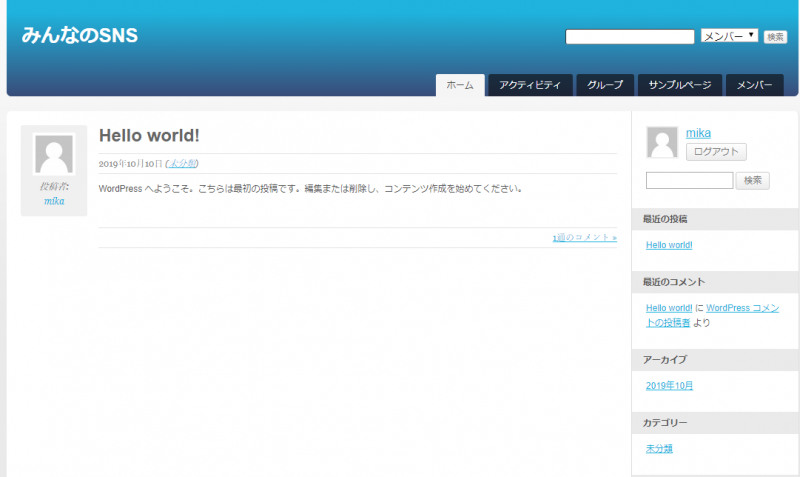Open the 2019年10月 archive link
800x477 pixels.
click(x=669, y=385)
